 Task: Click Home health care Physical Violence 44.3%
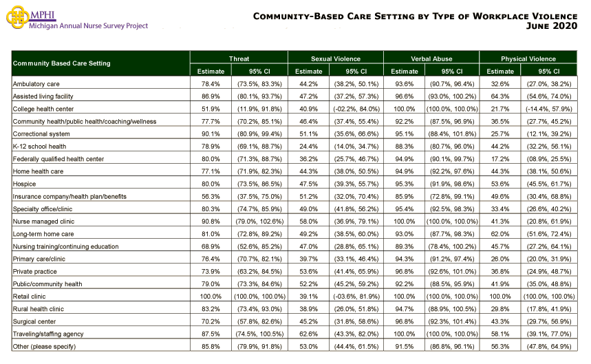(x=500, y=171)
